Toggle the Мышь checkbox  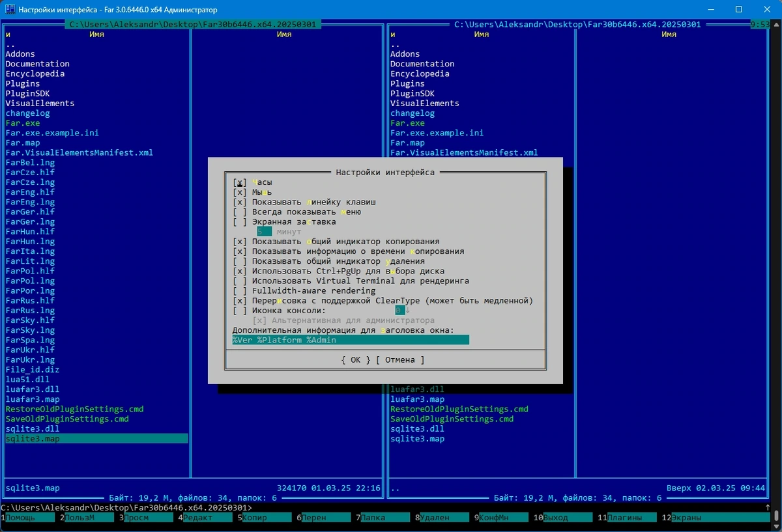click(x=240, y=192)
